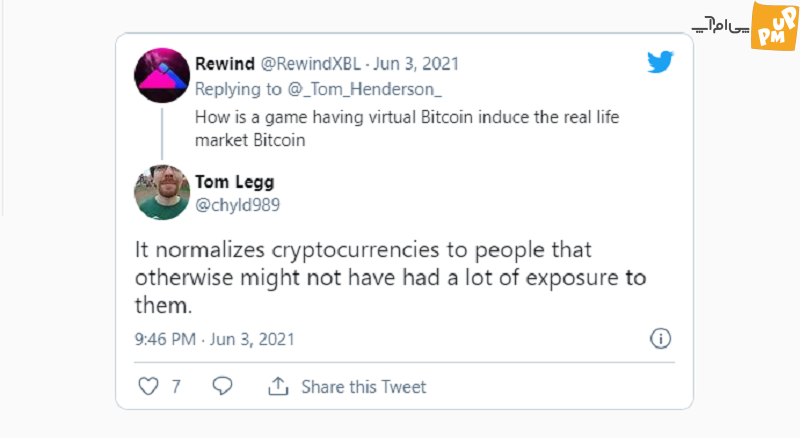Click the Share this Tweet link

363,387
